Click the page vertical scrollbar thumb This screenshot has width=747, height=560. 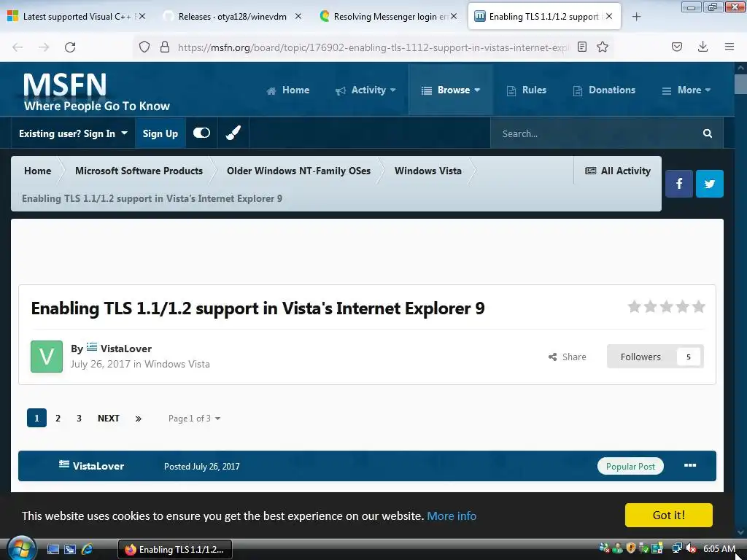(740, 85)
